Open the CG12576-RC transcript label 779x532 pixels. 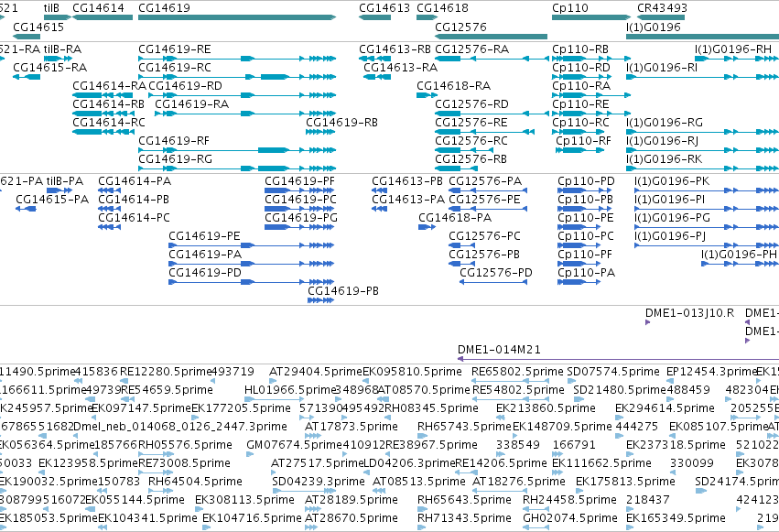471,141
